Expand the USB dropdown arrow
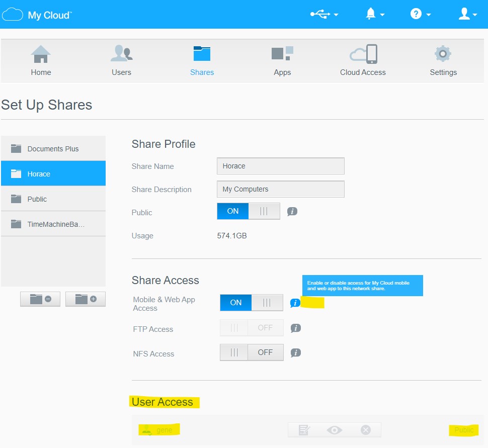 (336, 15)
